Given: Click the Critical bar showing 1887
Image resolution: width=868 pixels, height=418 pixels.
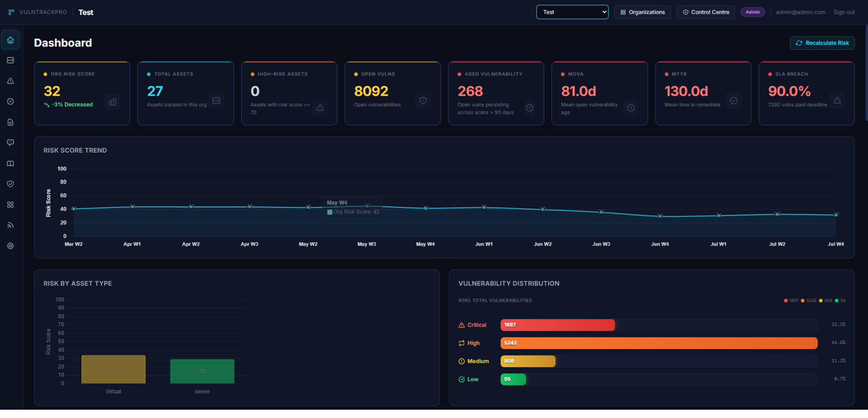Looking at the screenshot, I should (557, 325).
